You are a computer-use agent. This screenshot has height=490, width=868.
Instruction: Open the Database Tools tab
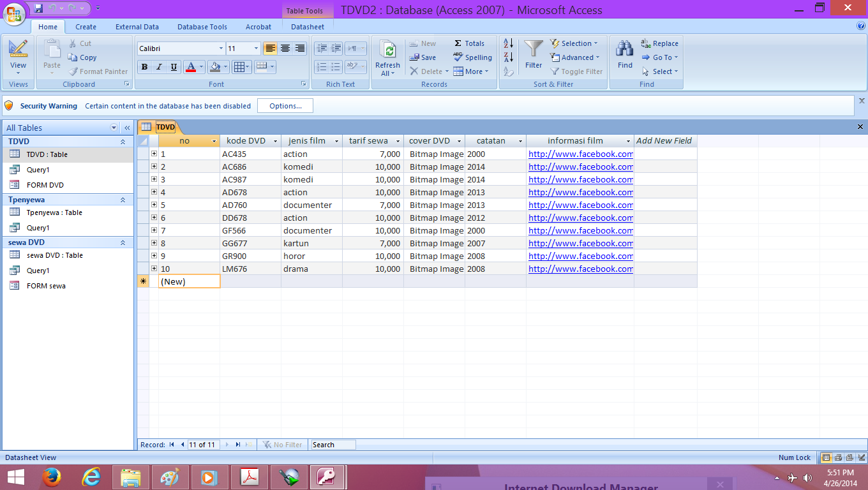202,27
